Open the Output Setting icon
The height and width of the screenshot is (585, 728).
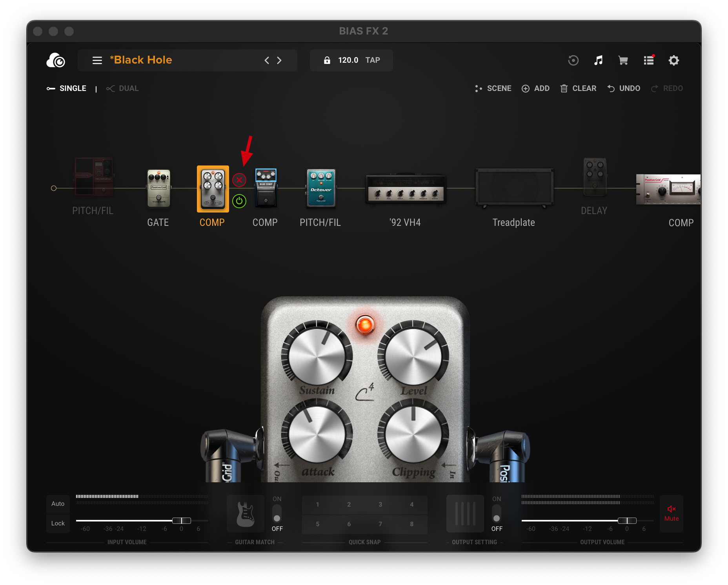(465, 514)
